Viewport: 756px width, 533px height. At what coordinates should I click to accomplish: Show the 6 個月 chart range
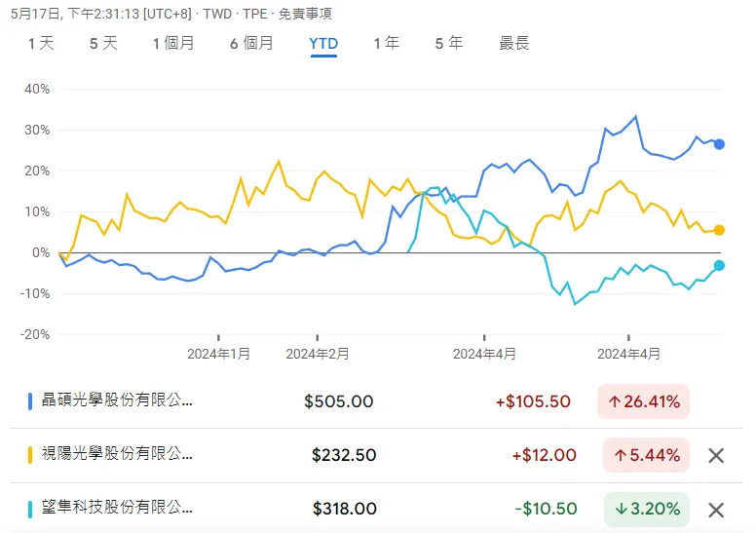tap(251, 44)
